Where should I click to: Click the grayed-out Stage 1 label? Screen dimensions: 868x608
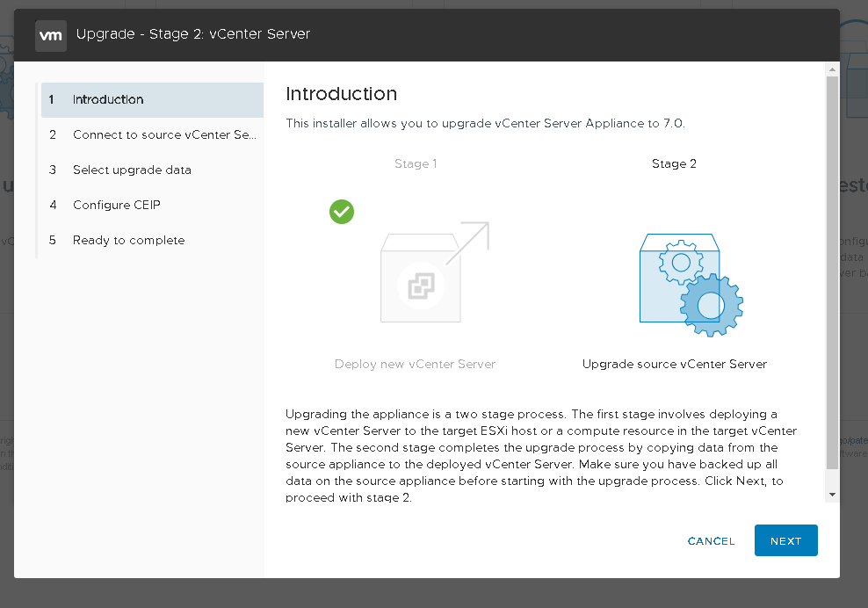[x=416, y=164]
